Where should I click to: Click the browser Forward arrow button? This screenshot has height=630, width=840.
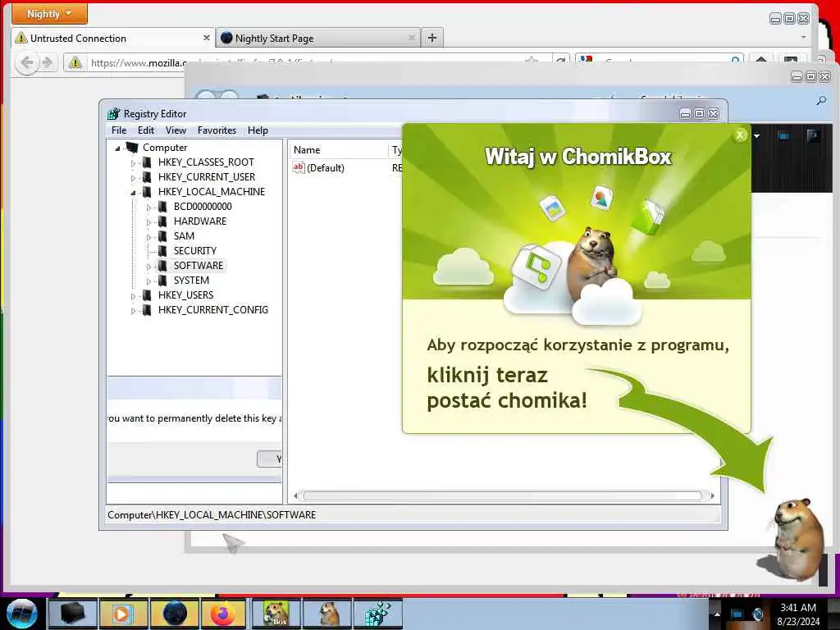click(47, 62)
